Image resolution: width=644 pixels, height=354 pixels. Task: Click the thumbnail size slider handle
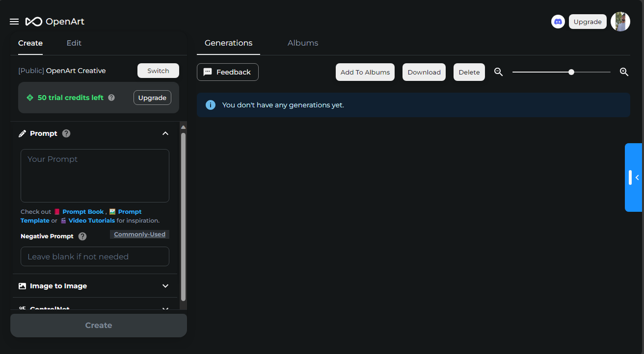coord(571,72)
